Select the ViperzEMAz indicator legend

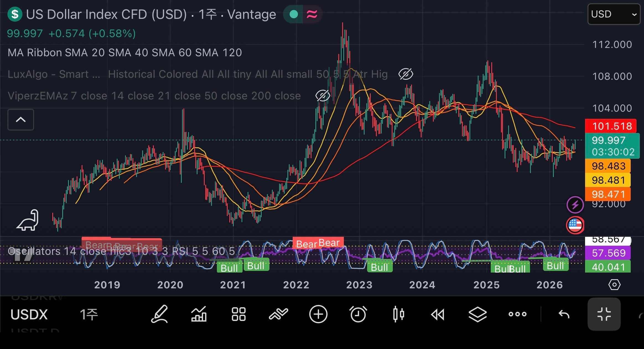154,96
